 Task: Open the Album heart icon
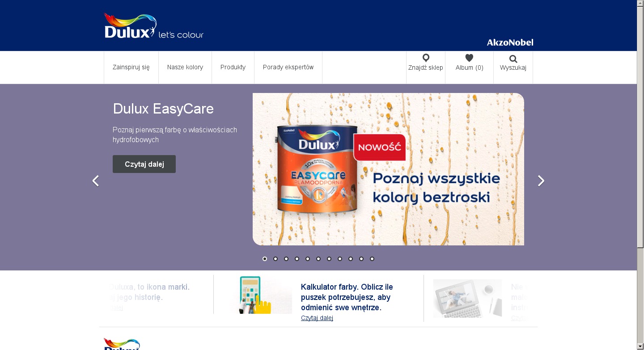[x=469, y=58]
